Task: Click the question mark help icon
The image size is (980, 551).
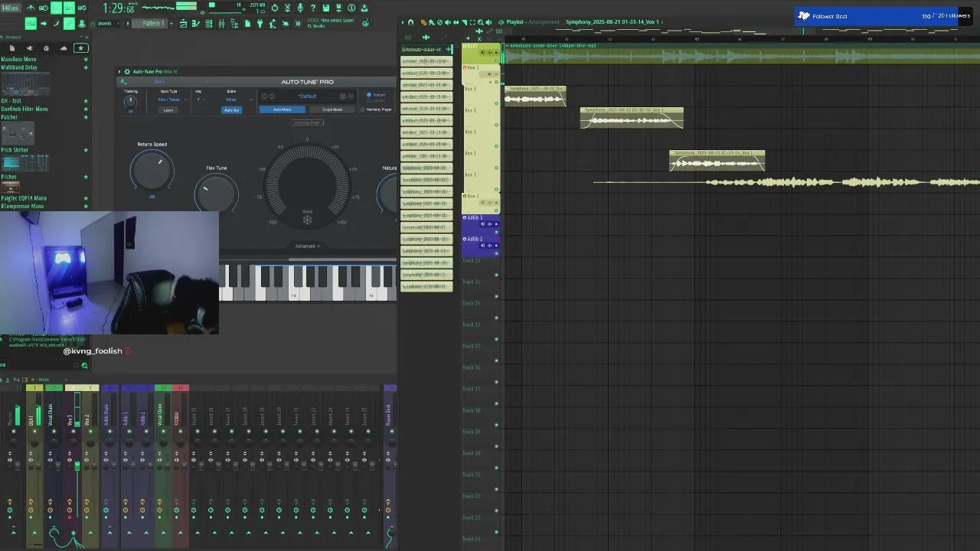Action: 313,8
